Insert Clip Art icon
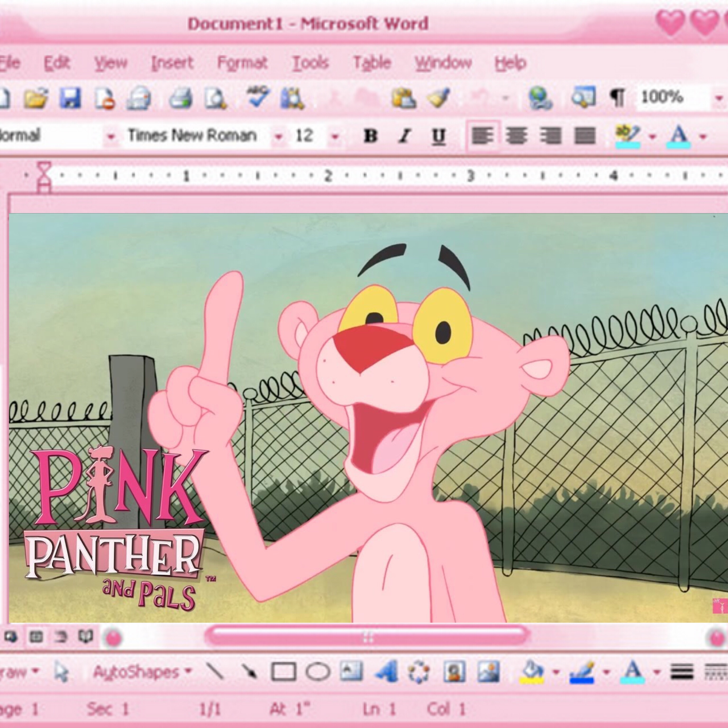Viewport: 728px width, 728px height. pos(454,671)
